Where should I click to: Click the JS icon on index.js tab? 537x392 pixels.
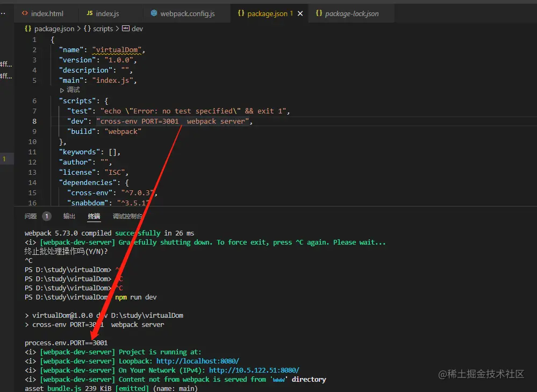[x=90, y=13]
